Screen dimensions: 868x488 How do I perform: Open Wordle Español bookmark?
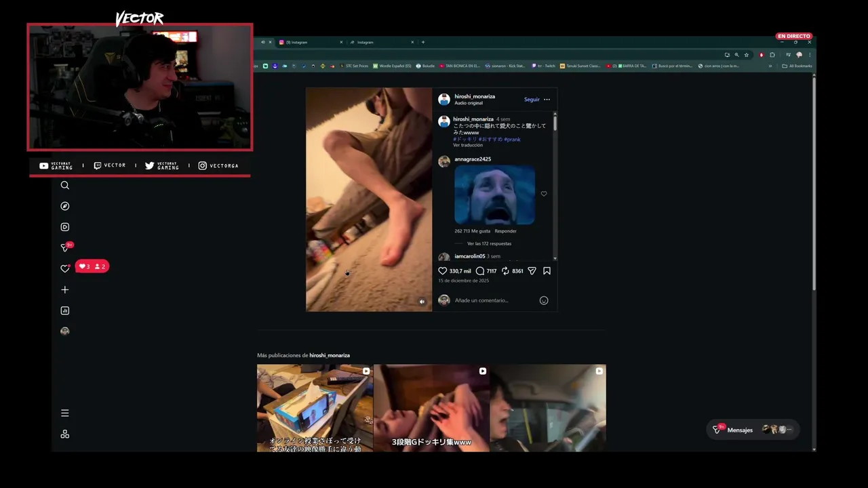click(x=392, y=66)
